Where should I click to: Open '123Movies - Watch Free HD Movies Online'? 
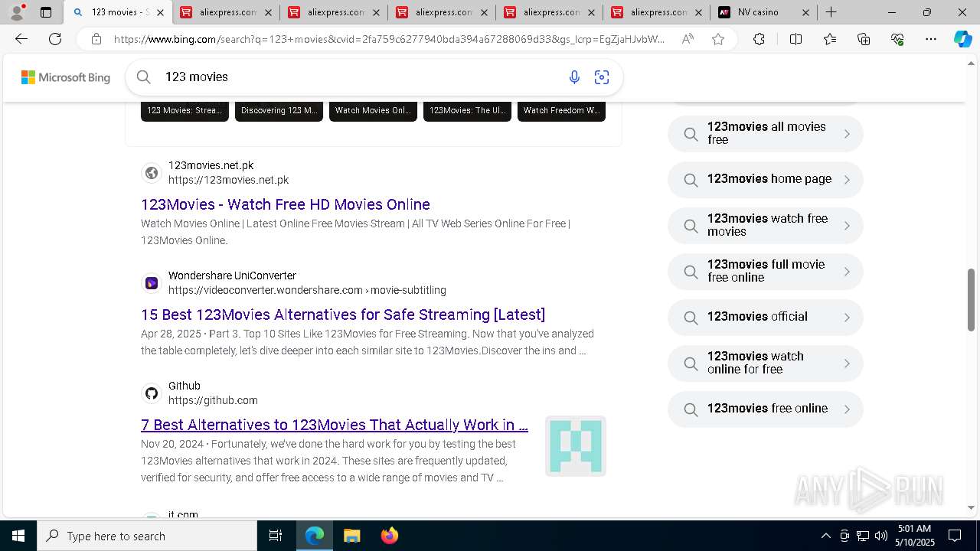tap(286, 204)
